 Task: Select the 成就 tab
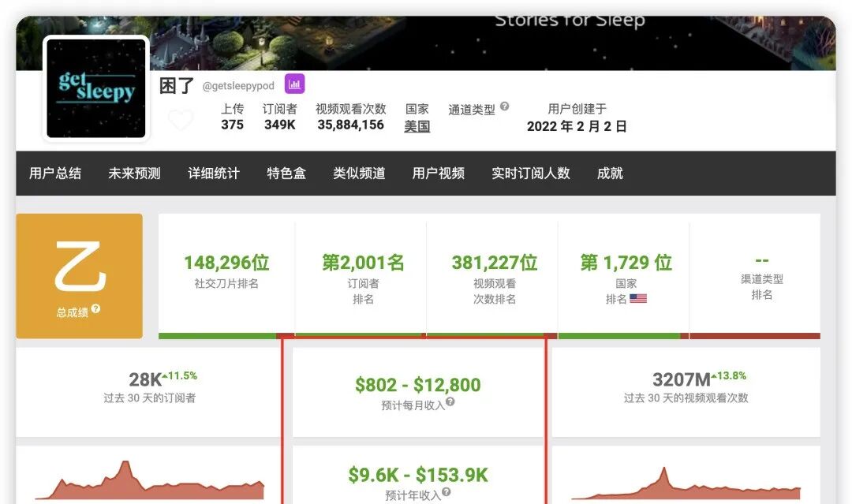pyautogui.click(x=608, y=174)
